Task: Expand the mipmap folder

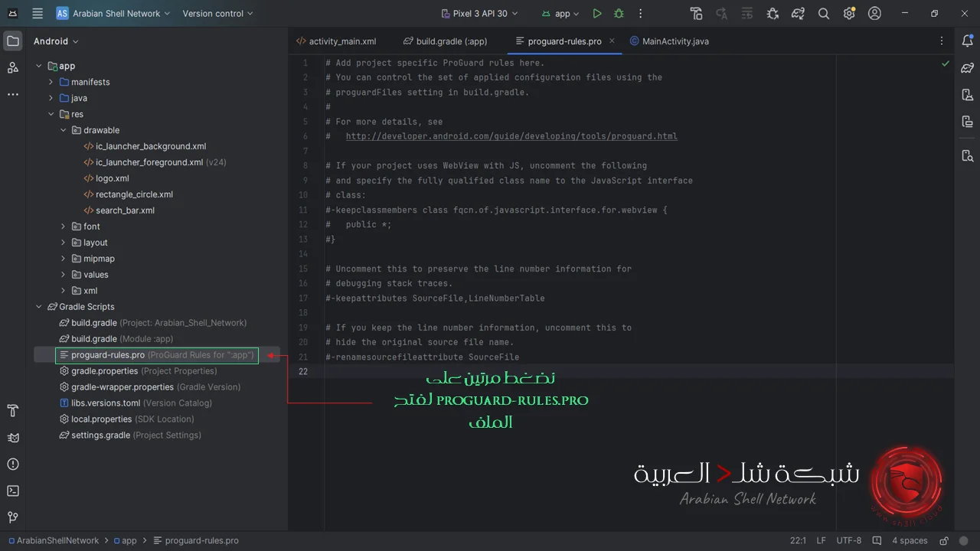Action: tap(64, 259)
